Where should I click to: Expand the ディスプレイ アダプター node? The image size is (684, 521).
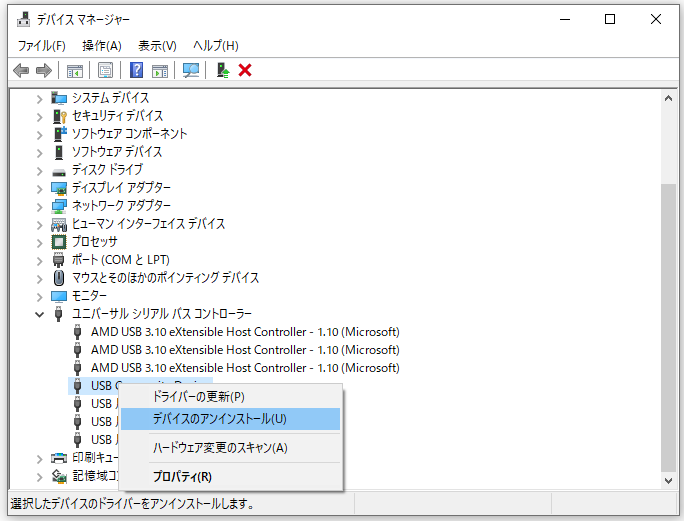click(x=40, y=189)
